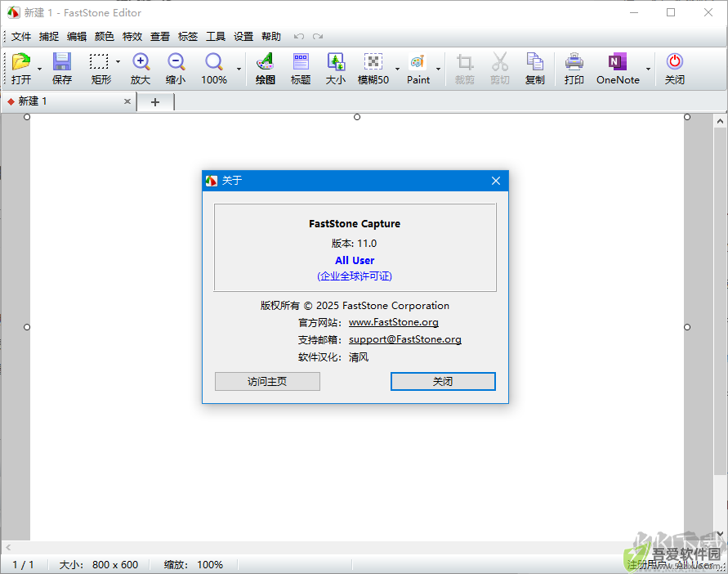728x574 pixels.
Task: Open the 颜色 menu
Action: (105, 36)
